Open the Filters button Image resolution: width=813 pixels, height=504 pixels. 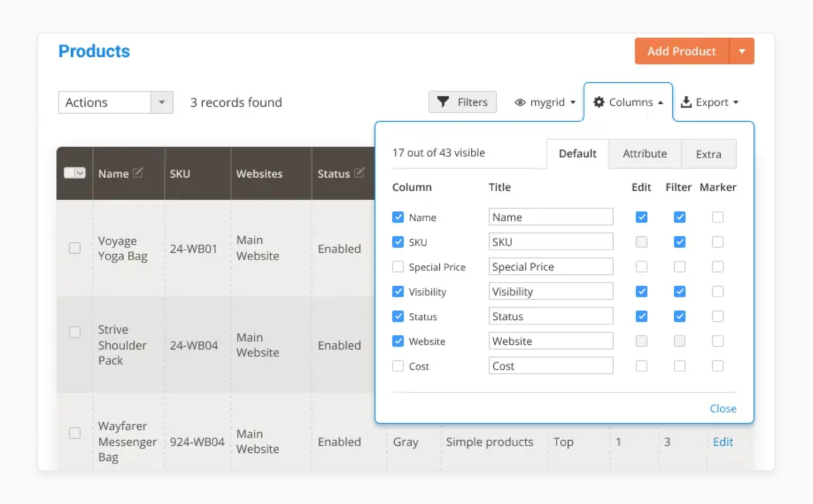tap(462, 102)
